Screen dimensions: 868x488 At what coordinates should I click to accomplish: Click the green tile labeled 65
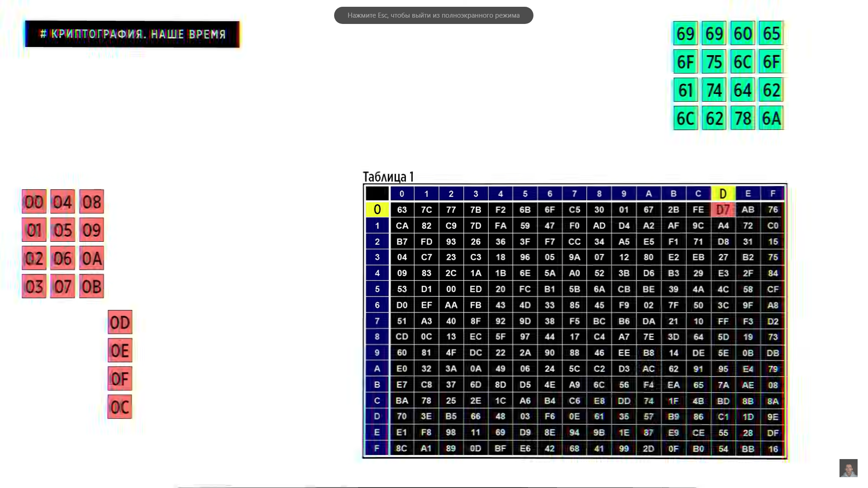point(771,33)
